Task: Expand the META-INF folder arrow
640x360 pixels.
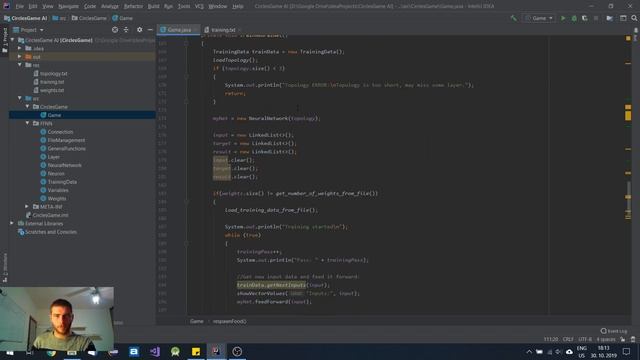Action: [27, 207]
